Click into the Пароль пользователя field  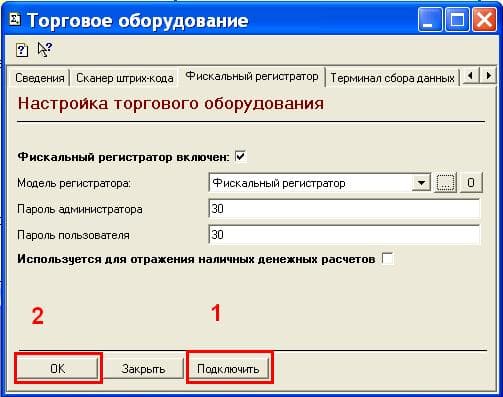pos(344,235)
